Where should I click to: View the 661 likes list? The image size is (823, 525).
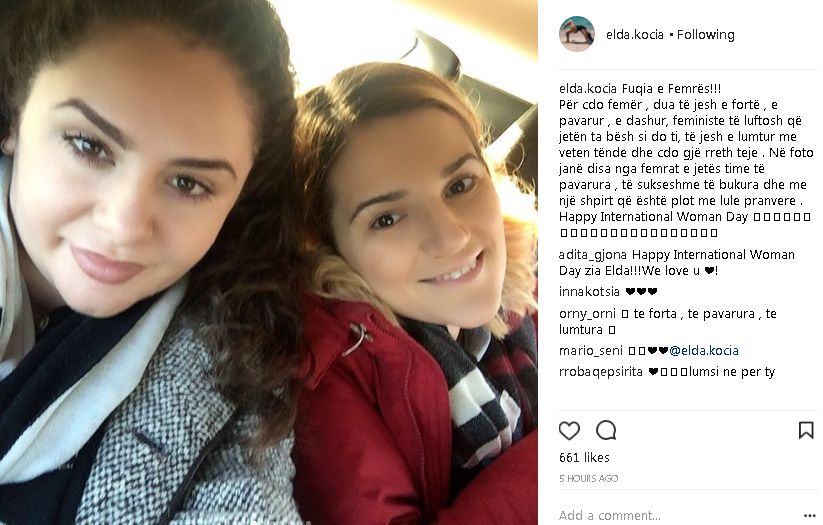coord(584,458)
